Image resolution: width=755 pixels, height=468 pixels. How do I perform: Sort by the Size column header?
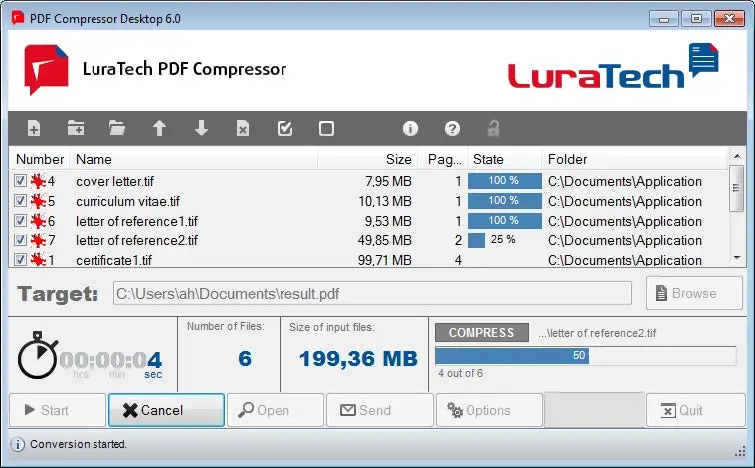pyautogui.click(x=367, y=159)
